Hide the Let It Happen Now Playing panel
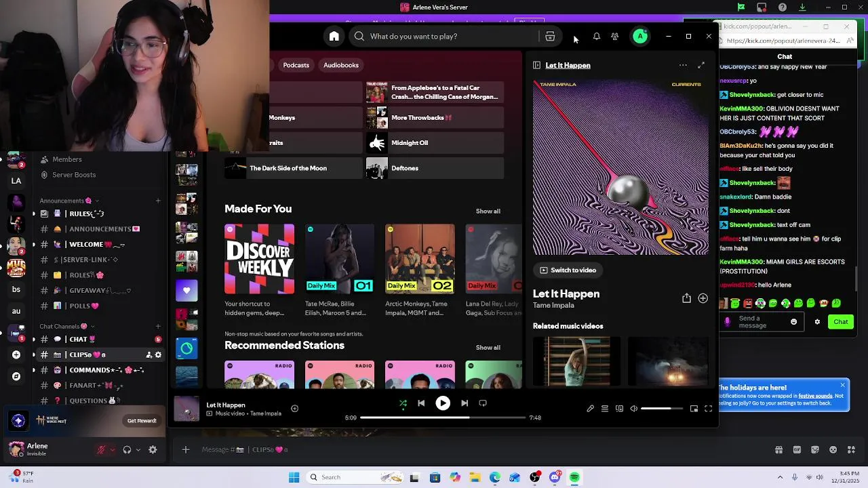This screenshot has height=488, width=868. 536,65
